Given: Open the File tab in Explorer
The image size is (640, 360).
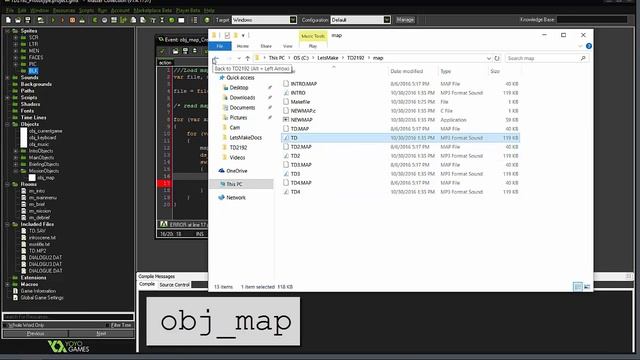Looking at the screenshot, I should point(220,46).
